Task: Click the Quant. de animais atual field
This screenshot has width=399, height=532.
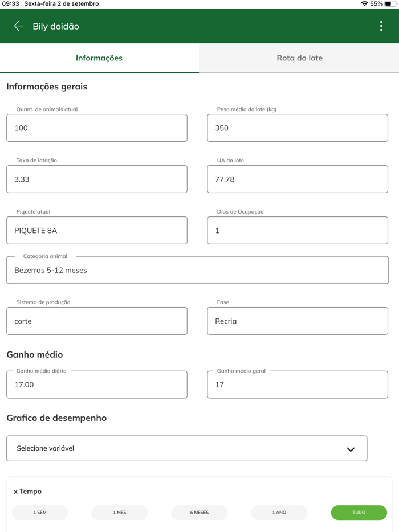Action: [97, 128]
